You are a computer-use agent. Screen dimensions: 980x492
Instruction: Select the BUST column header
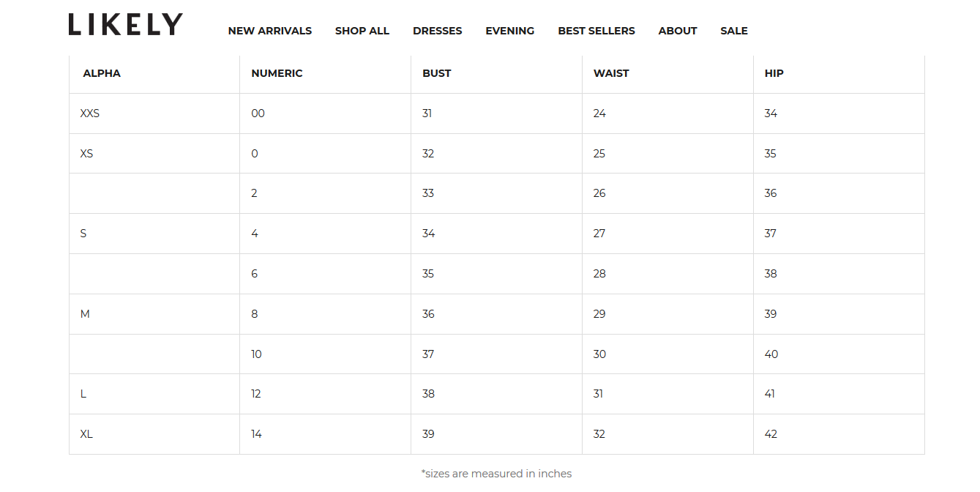point(436,73)
